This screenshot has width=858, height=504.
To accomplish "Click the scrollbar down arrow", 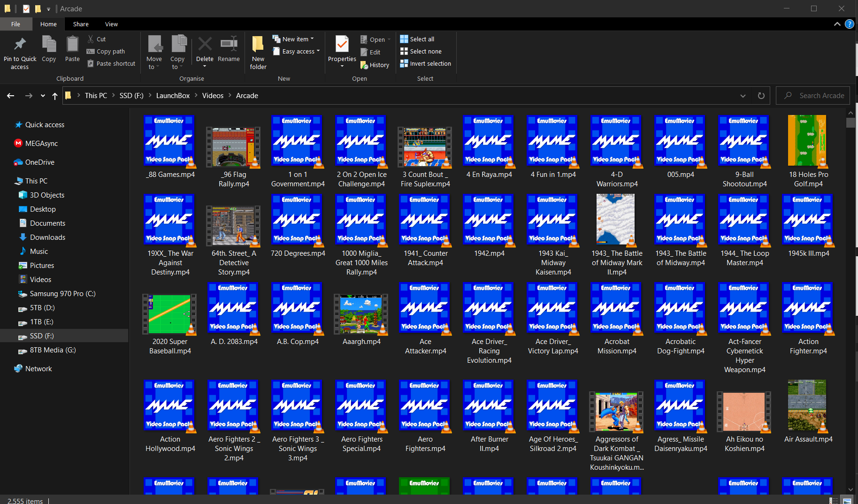I will [x=850, y=490].
